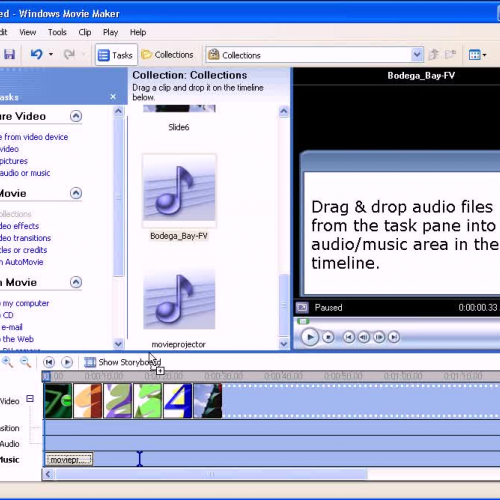This screenshot has width=500, height=500.
Task: Click the Save Project floppy icon
Action: tap(9, 54)
